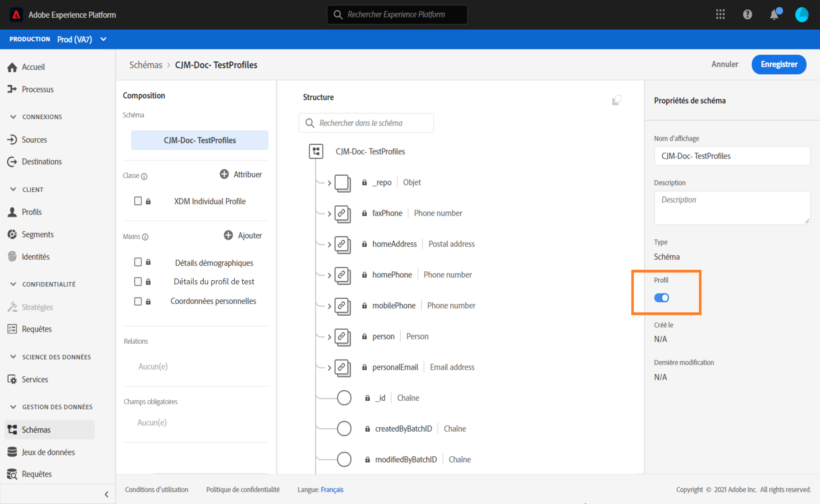Go to Segments in the left navigation

tap(37, 234)
